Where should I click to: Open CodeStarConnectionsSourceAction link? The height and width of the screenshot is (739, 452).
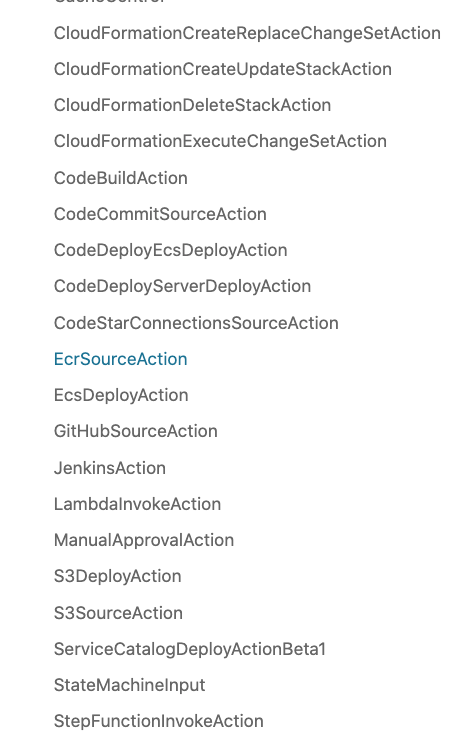[x=196, y=323]
